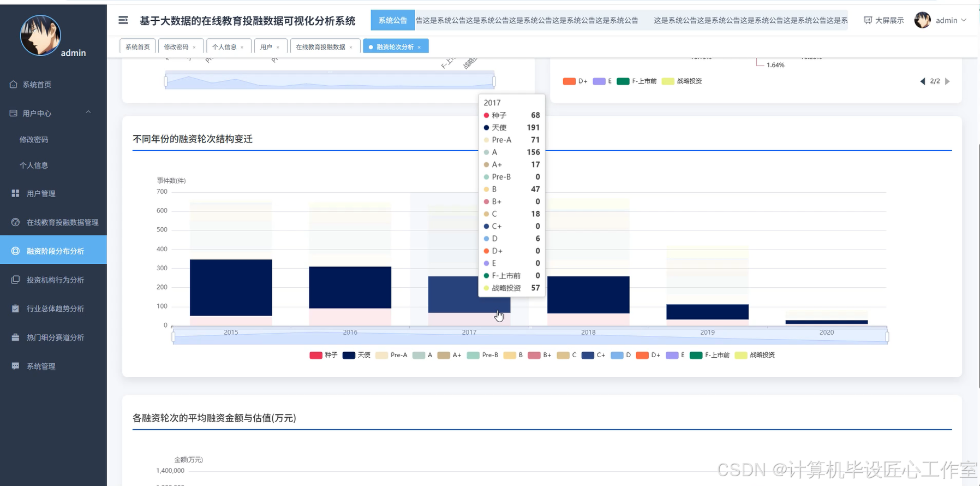Close the 个人信息 tab
980x486 pixels.
tap(242, 48)
